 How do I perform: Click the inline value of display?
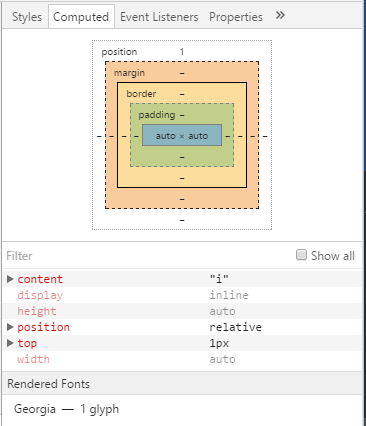click(229, 295)
